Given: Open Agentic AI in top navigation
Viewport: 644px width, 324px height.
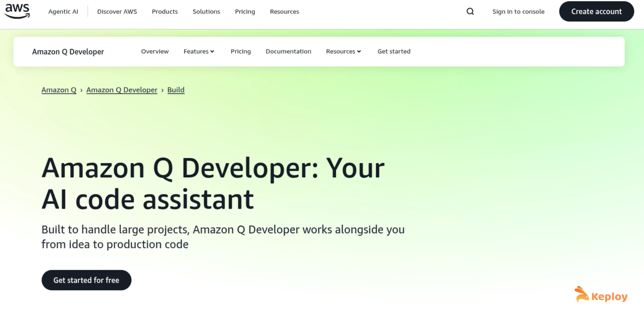Looking at the screenshot, I should (63, 12).
